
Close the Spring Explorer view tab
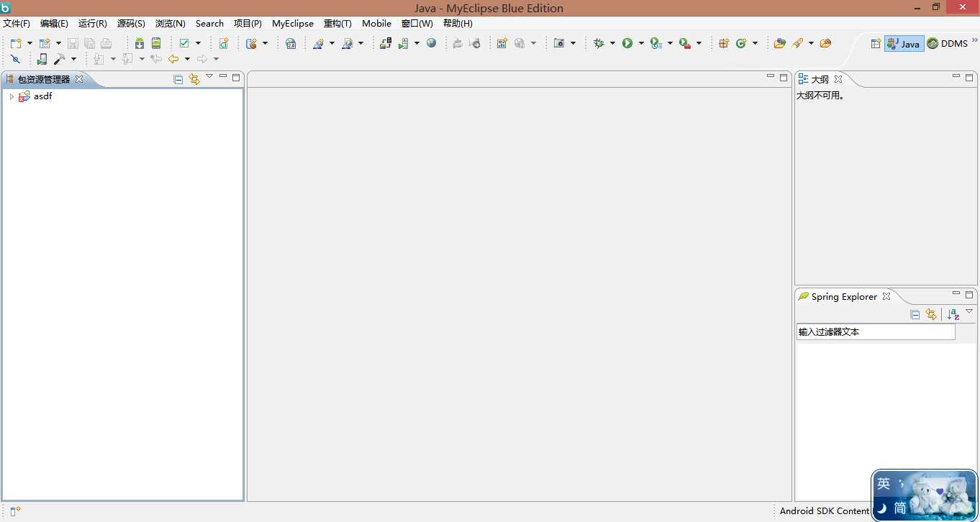886,296
